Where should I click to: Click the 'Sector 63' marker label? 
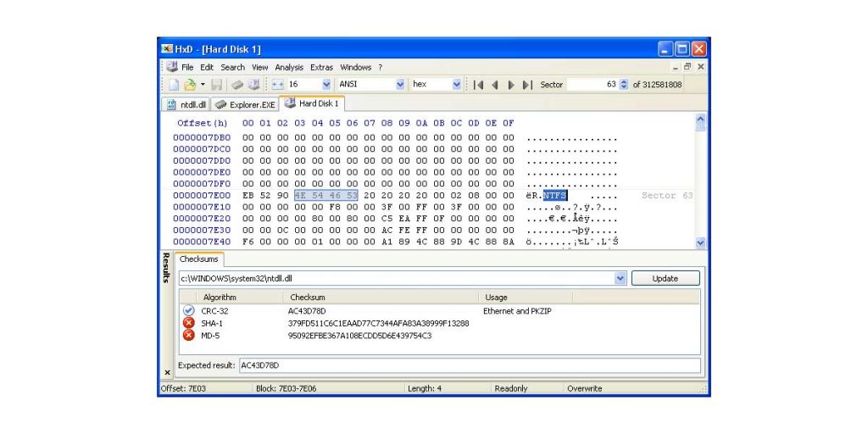coord(667,196)
